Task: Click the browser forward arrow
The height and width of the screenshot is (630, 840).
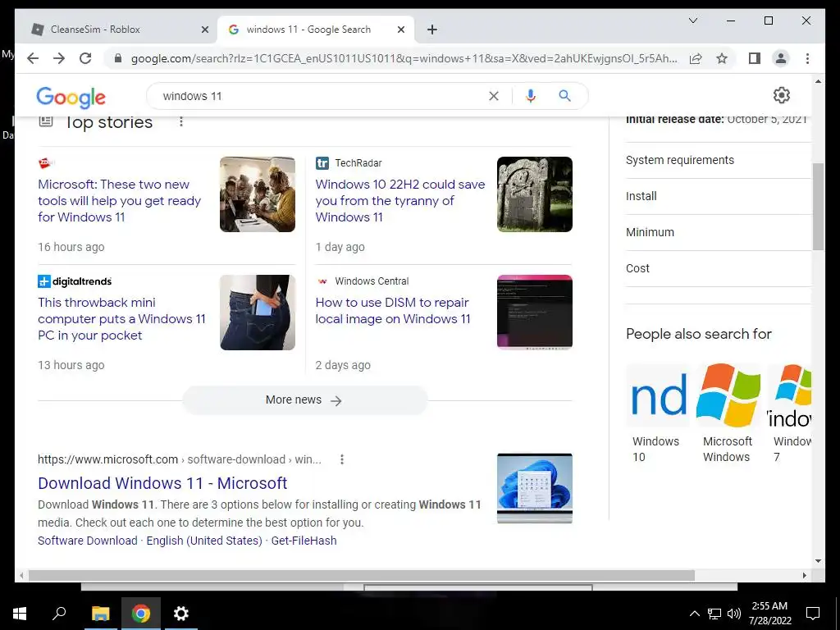Action: click(59, 58)
